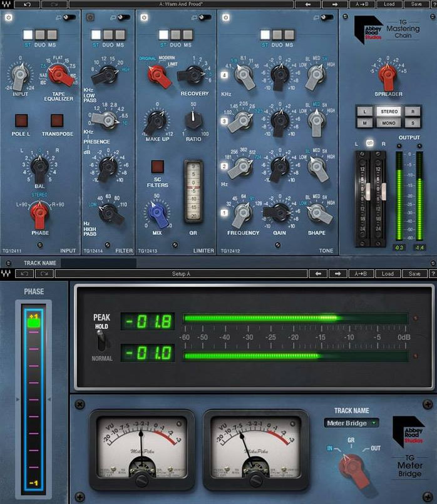Viewport: 437px width, 504px height.
Task: Click the TRACK NAME field in Mastering Chain
Action: point(99,263)
